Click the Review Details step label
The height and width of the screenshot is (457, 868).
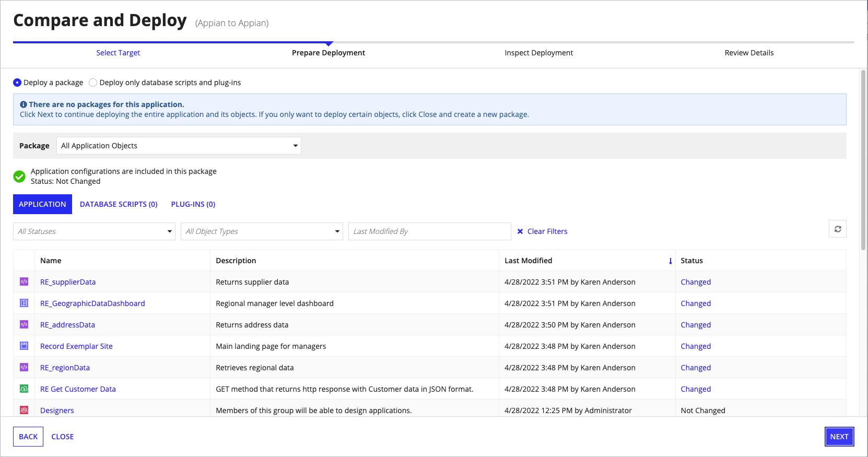(x=749, y=53)
